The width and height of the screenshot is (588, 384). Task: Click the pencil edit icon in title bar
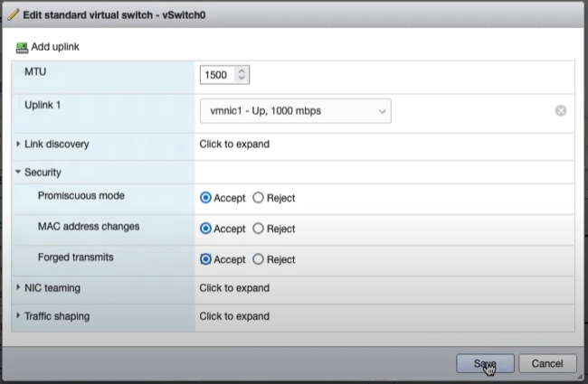pyautogui.click(x=14, y=15)
